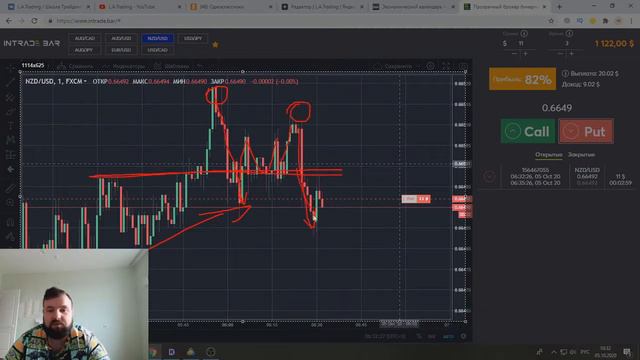The height and width of the screenshot is (360, 640).
Task: Open the Индикаторы indicators menu
Action: click(124, 66)
